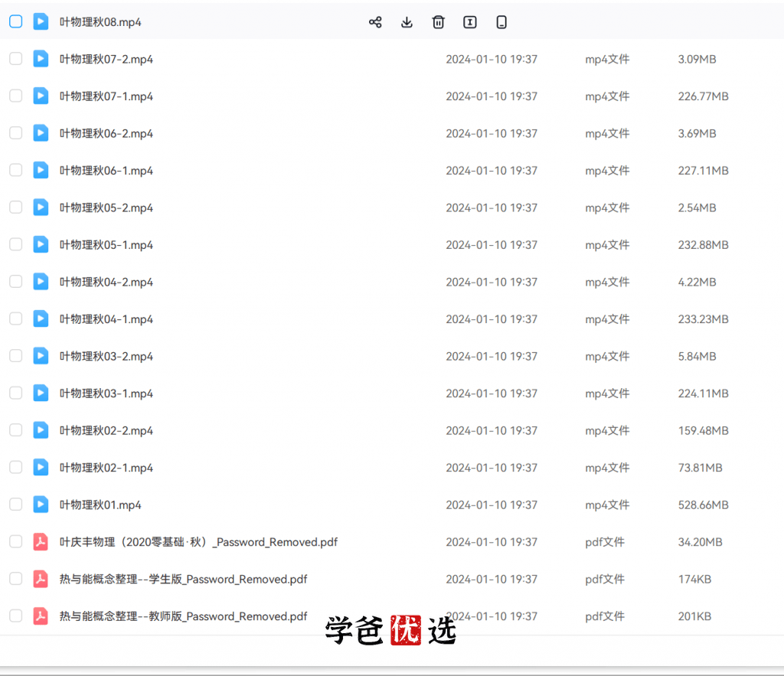Image resolution: width=784 pixels, height=676 pixels.
Task: Open 叶庆丰物理（2020零基础·秋）_Password_Removed.pdf
Action: pos(198,542)
